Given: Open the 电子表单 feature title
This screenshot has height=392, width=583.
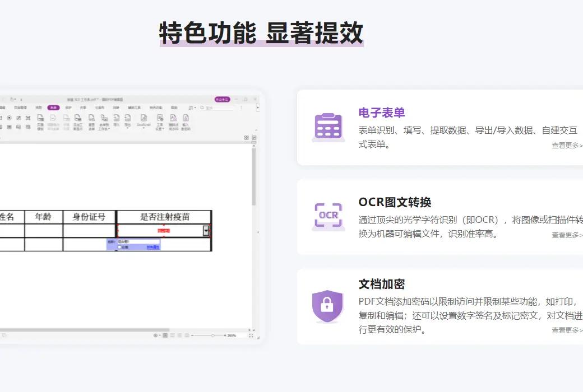Looking at the screenshot, I should [382, 113].
